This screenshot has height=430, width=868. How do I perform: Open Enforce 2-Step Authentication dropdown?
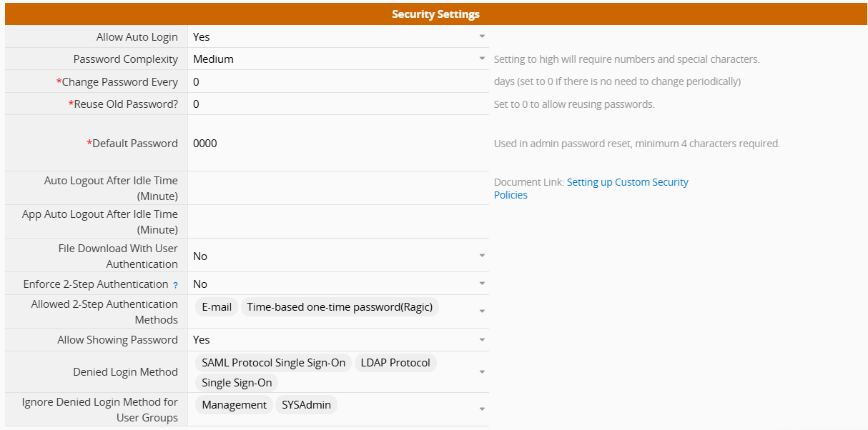pos(482,284)
